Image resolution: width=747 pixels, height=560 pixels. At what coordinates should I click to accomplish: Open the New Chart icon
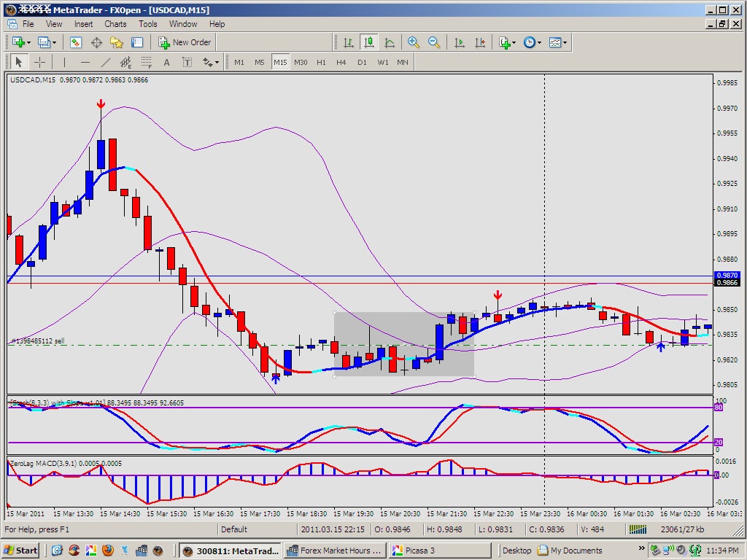18,42
